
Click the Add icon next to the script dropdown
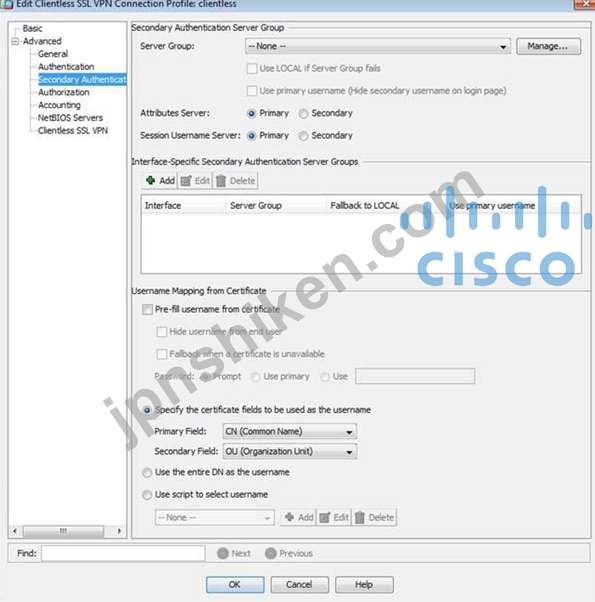(290, 517)
